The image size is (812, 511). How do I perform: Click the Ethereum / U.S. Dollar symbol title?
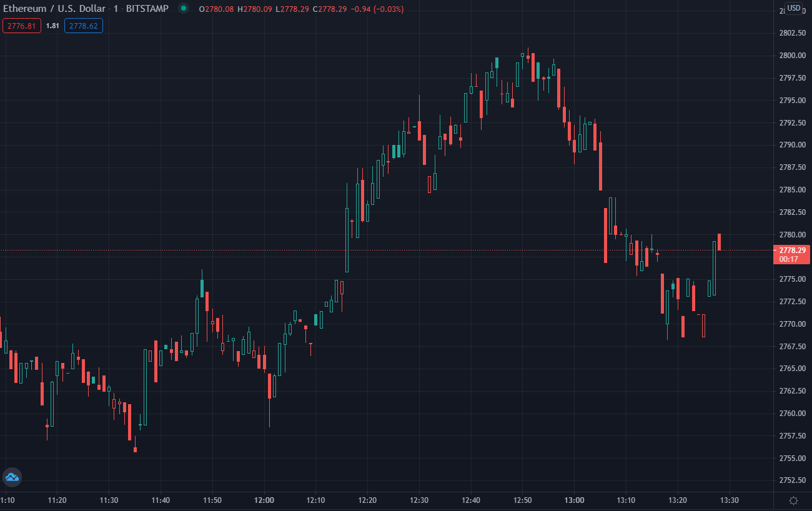54,9
